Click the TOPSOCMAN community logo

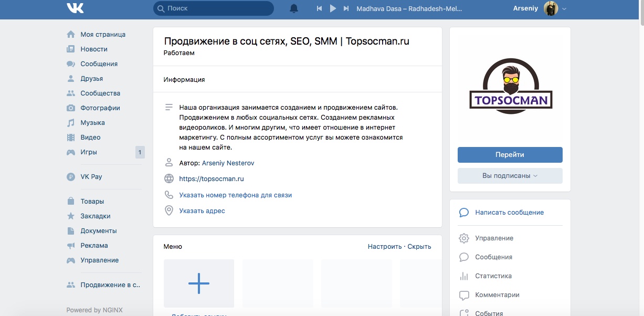pos(510,87)
